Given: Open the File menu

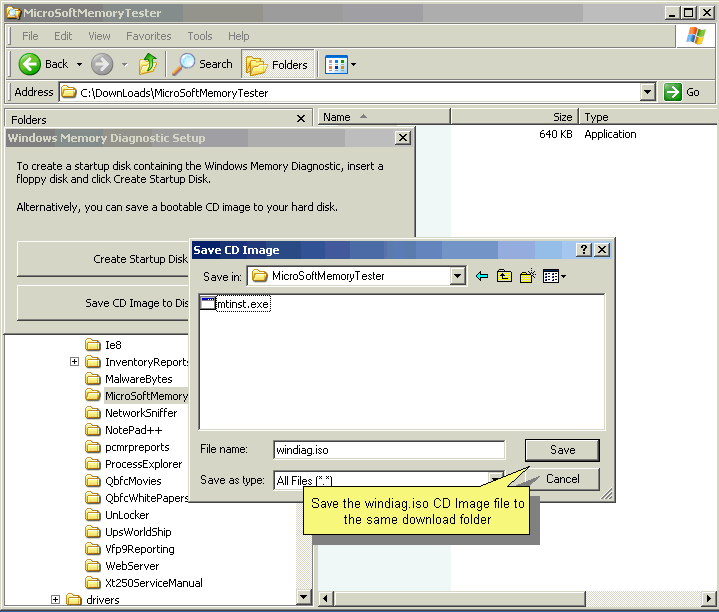Looking at the screenshot, I should 30,36.
